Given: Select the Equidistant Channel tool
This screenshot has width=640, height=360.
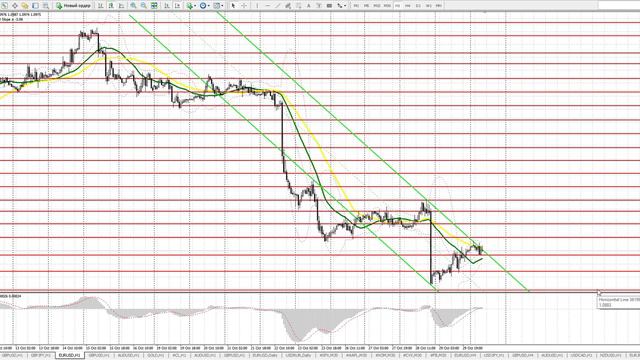Looking at the screenshot, I should pyautogui.click(x=288, y=6).
